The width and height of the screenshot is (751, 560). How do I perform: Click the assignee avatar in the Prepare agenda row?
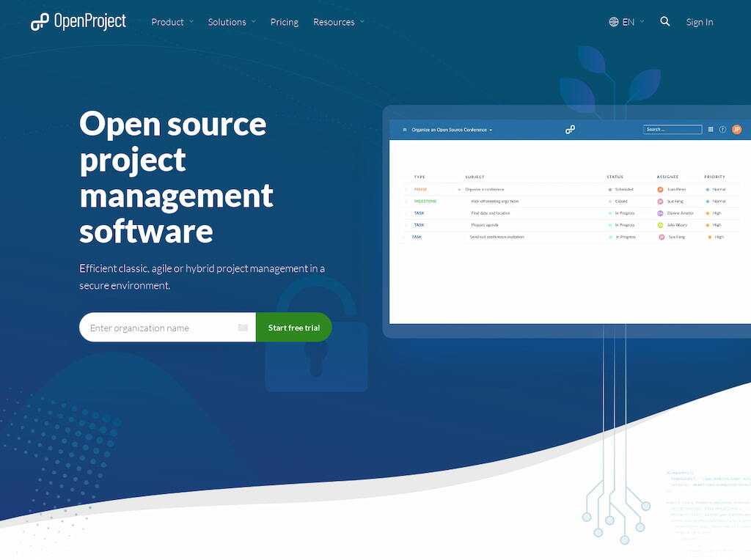click(660, 225)
